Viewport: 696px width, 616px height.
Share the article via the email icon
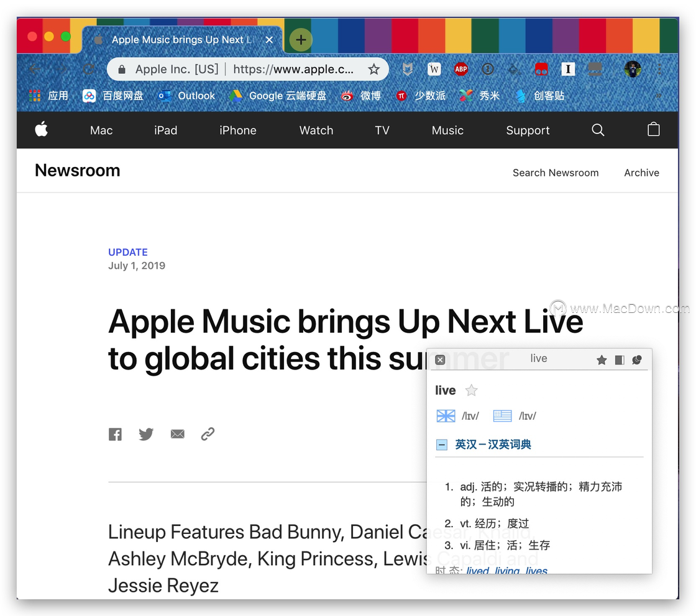click(178, 434)
